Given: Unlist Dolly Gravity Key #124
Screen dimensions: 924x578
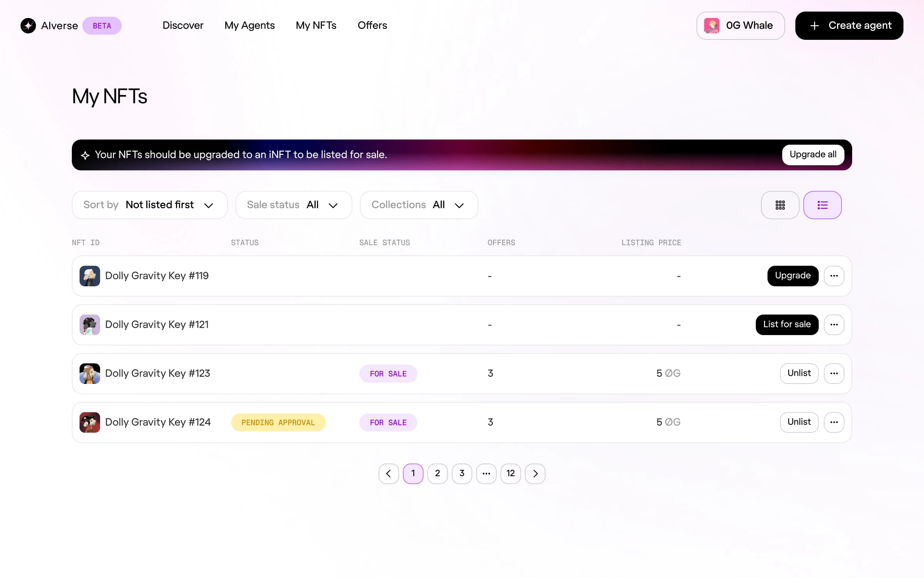Looking at the screenshot, I should coord(799,422).
